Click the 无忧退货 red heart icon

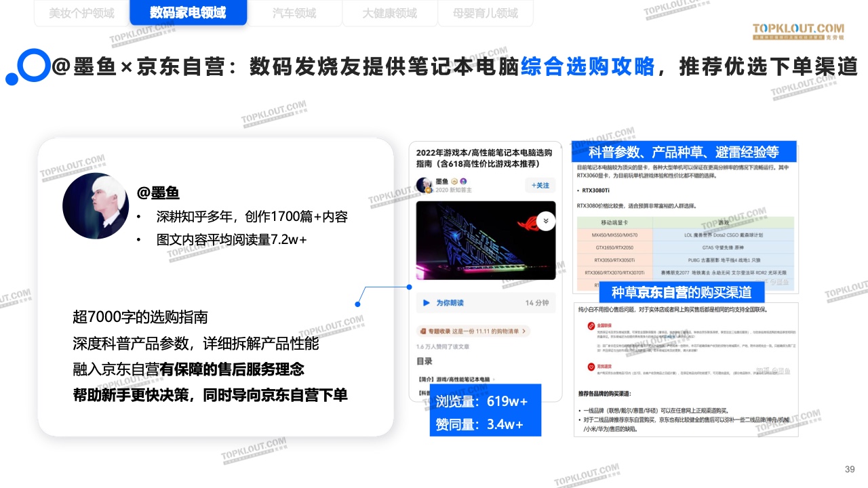[591, 367]
